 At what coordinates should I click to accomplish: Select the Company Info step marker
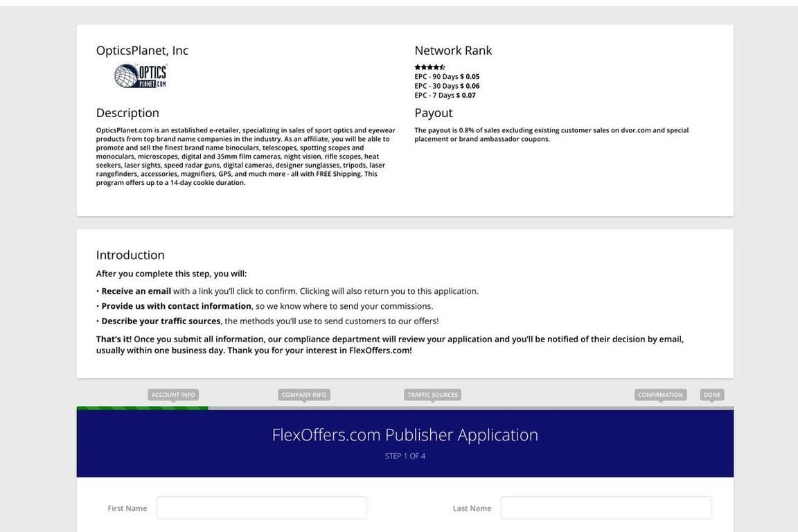[x=304, y=395]
